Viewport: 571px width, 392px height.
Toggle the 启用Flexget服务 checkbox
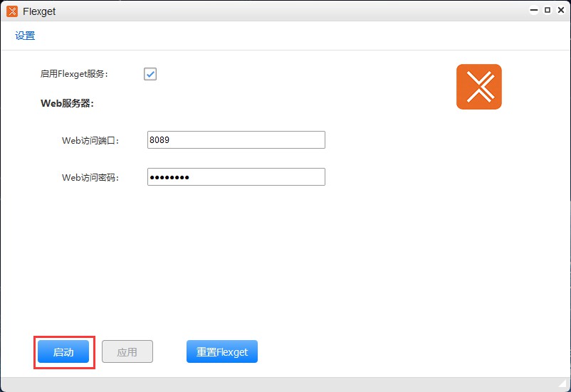coord(150,74)
